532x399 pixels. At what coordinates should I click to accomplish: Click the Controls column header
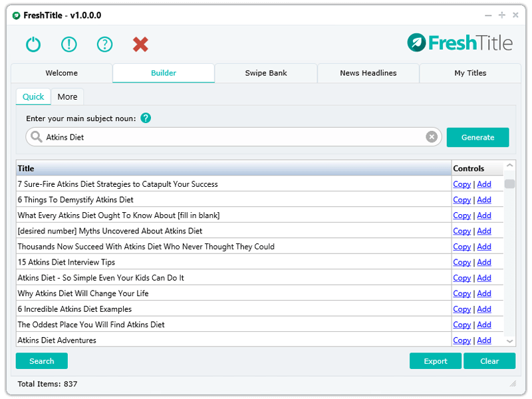pos(477,168)
